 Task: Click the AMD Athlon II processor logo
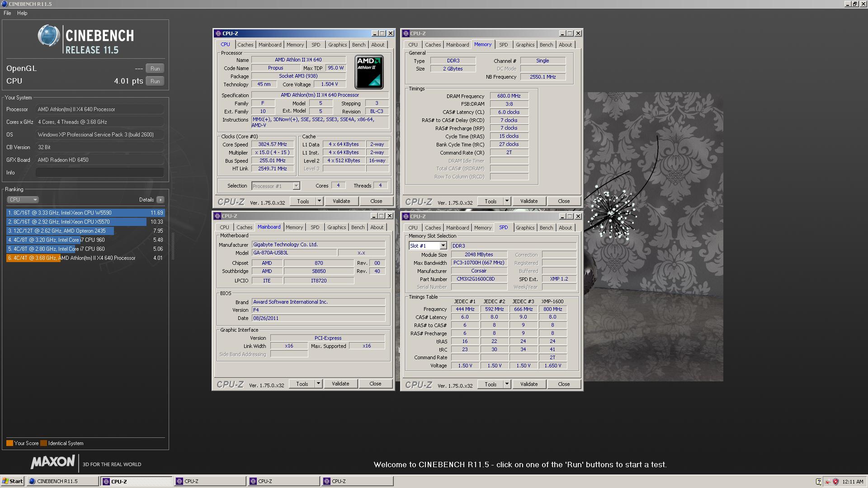tap(369, 72)
